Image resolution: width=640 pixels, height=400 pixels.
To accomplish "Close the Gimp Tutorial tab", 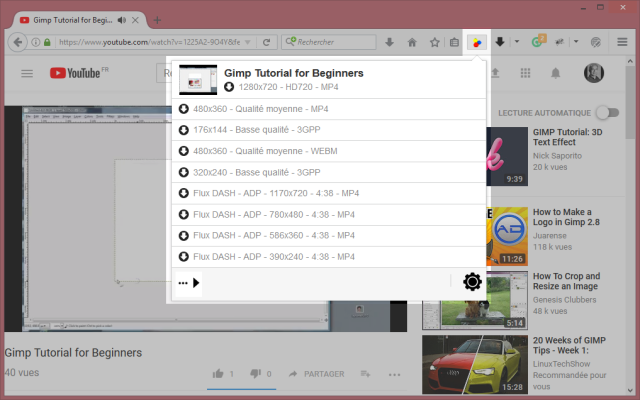I will (x=135, y=20).
